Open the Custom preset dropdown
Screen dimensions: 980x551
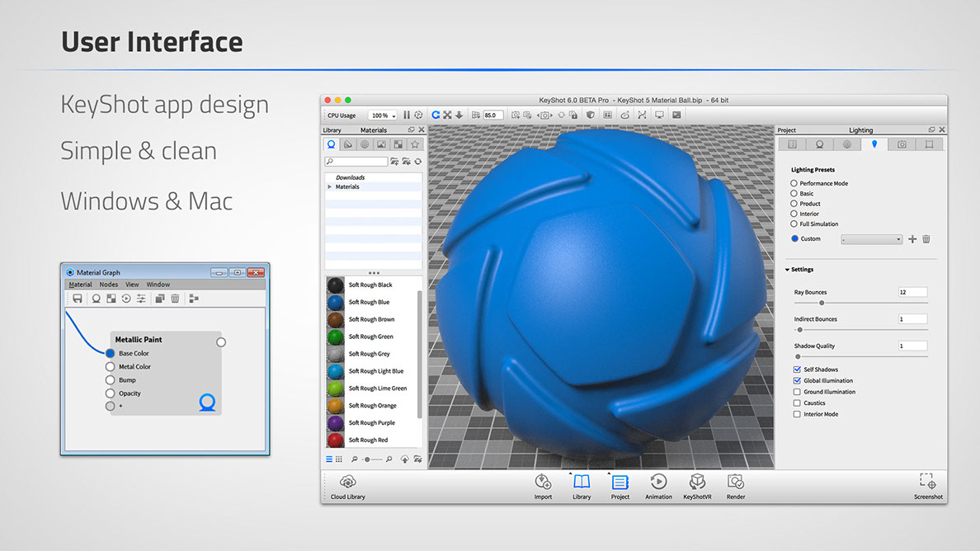[x=871, y=239]
